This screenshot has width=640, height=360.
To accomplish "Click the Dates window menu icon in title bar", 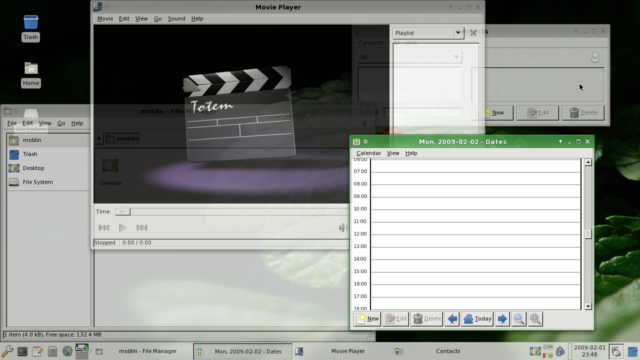I will (356, 142).
